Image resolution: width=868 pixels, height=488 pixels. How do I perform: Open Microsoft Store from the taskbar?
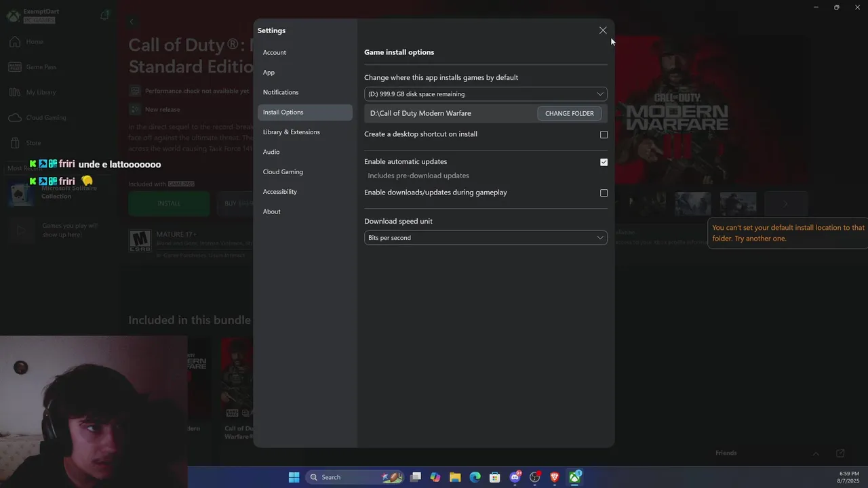pyautogui.click(x=495, y=477)
